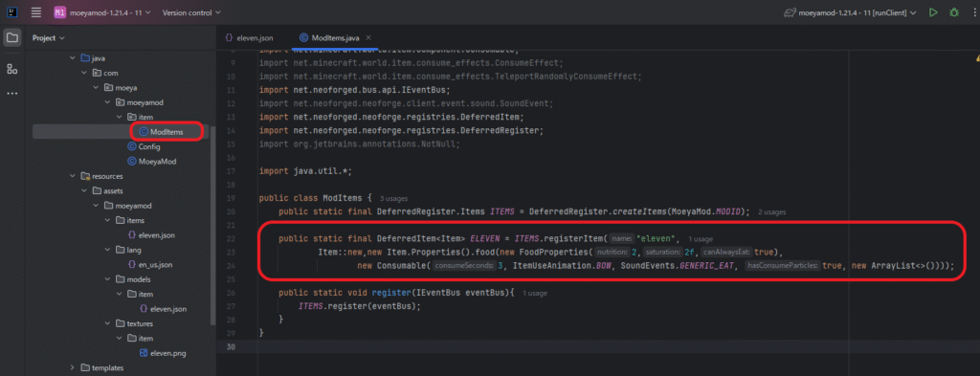Collapse the moeya package chevron

tap(96, 87)
